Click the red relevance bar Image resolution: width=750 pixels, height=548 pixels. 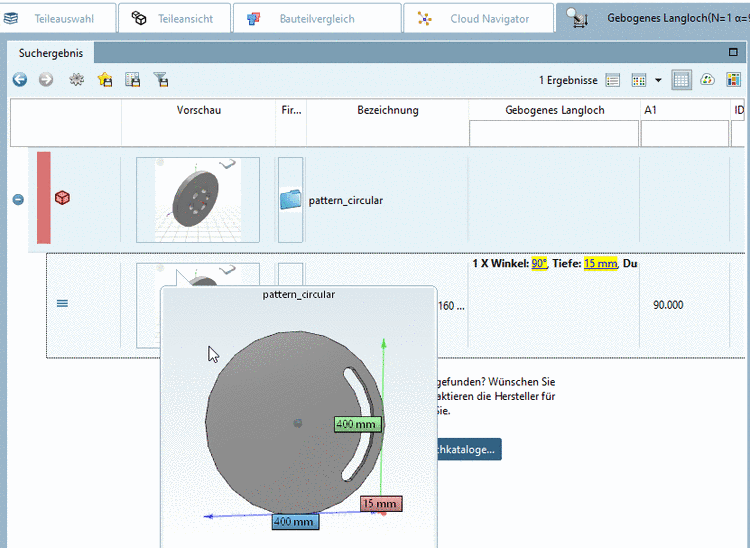(x=44, y=197)
